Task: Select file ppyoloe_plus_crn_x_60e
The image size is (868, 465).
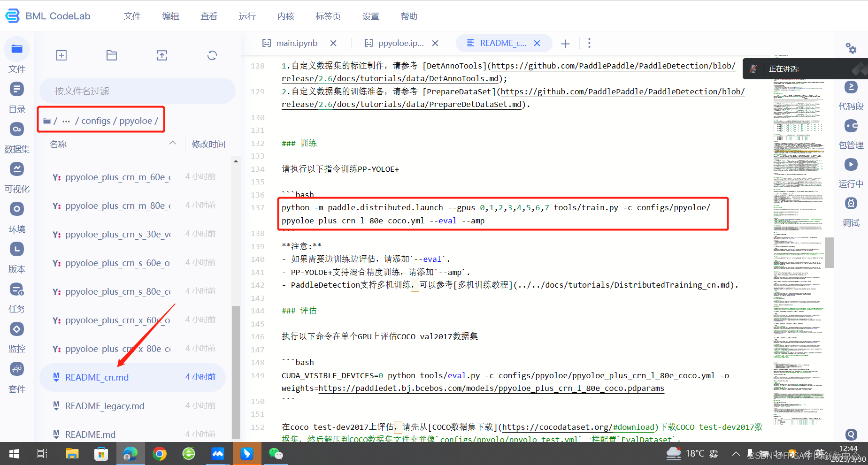Action: tap(133, 320)
